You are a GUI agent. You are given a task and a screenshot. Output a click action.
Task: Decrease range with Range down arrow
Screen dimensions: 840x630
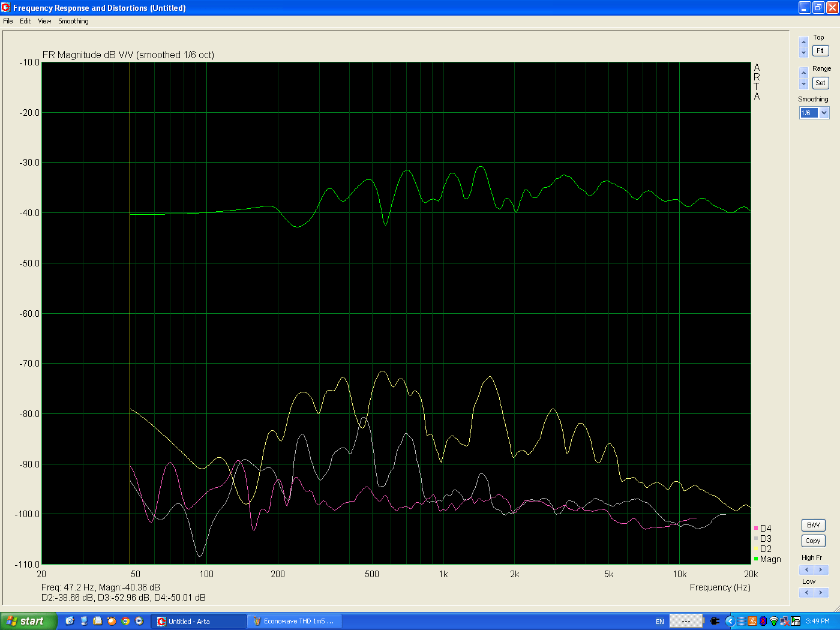(x=803, y=83)
